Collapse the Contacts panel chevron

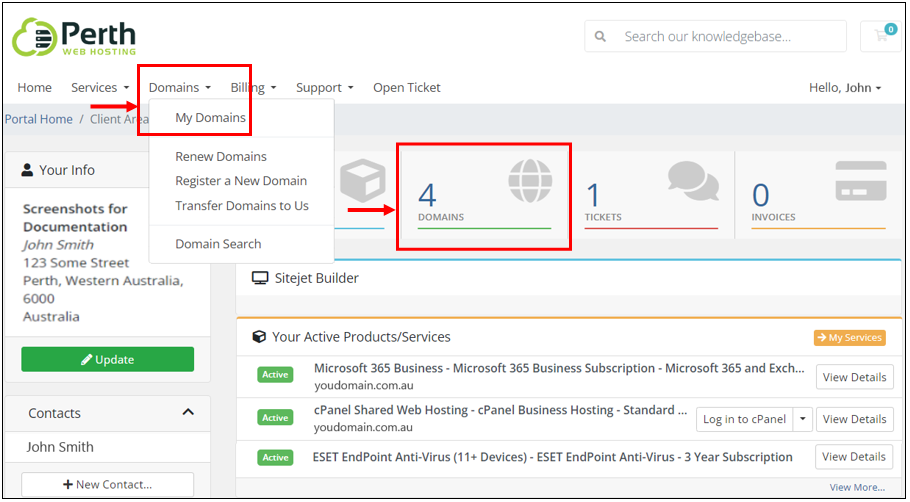pyautogui.click(x=188, y=412)
